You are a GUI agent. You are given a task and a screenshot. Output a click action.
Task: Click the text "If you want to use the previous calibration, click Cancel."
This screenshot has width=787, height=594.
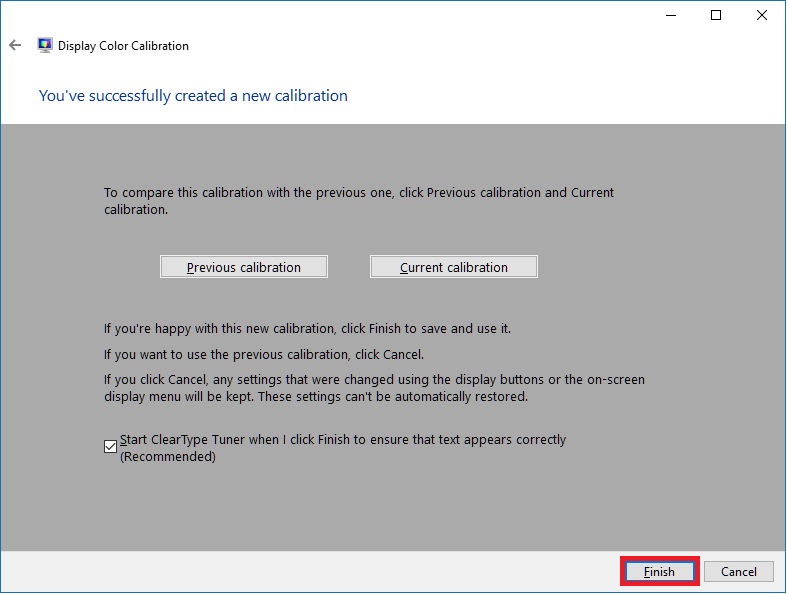(x=264, y=354)
